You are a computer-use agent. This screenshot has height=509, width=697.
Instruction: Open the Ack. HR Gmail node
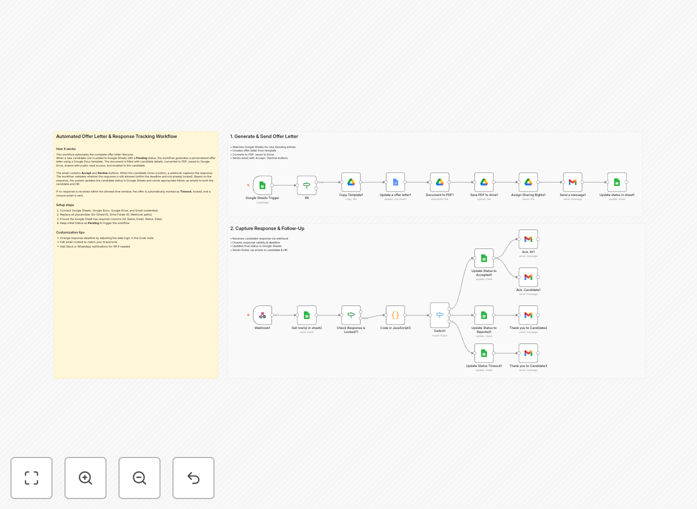(x=528, y=239)
